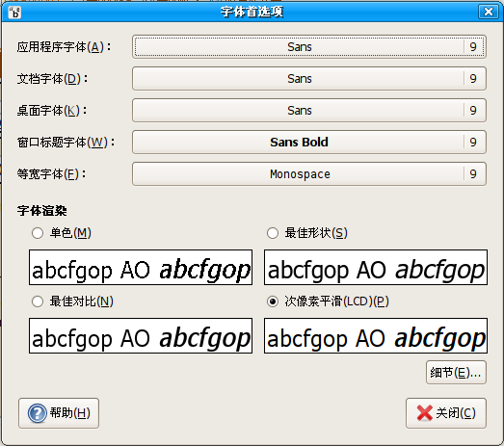Select 最佳对比(N) best contrast radio
This screenshot has height=446, width=504.
38,302
